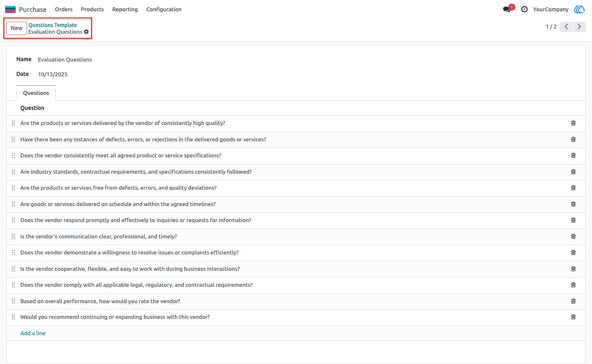
Task: Grab drag handle of 'delivered on schedule' row
Action: (x=13, y=204)
